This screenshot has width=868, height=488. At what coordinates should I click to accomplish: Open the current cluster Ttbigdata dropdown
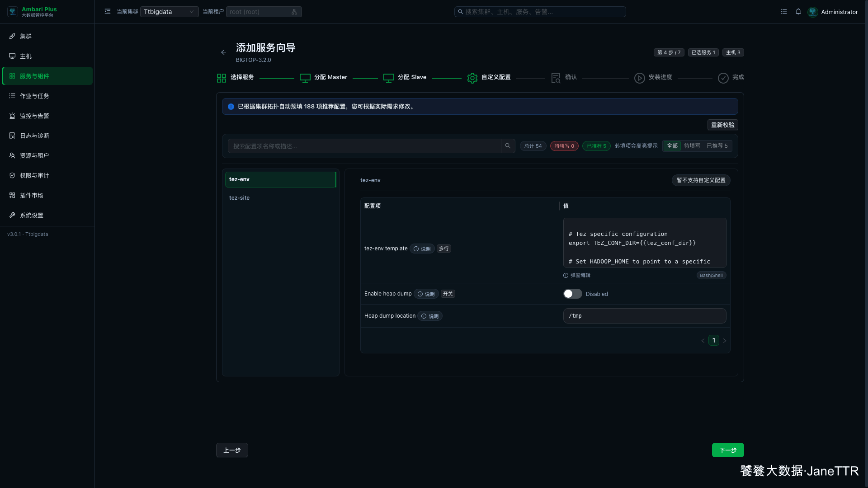(x=169, y=12)
